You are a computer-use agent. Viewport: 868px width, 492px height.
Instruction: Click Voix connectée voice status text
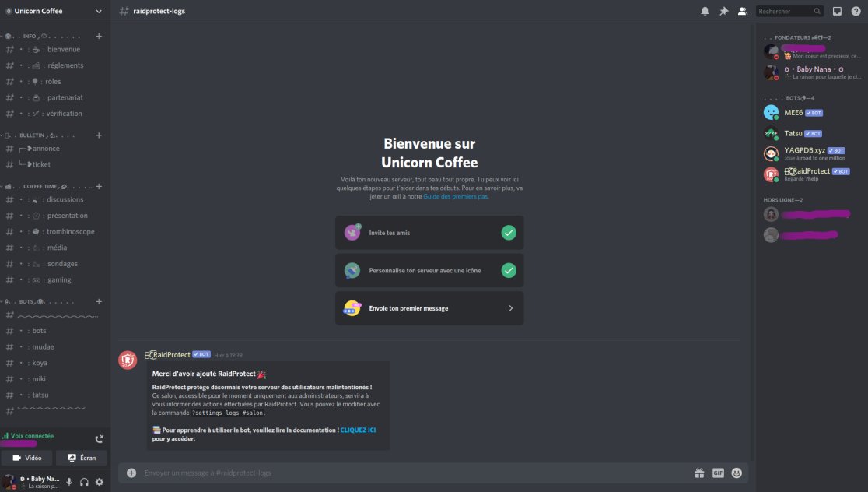[x=32, y=436]
